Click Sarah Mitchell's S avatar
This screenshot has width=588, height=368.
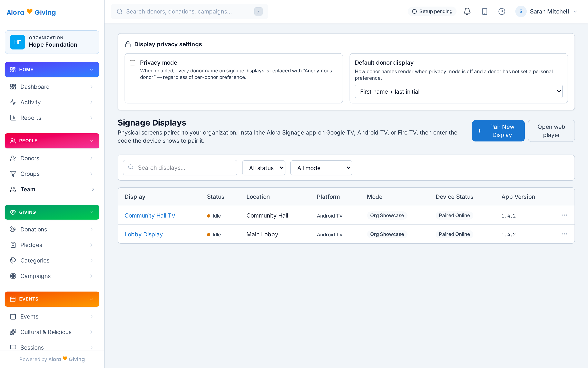(521, 11)
